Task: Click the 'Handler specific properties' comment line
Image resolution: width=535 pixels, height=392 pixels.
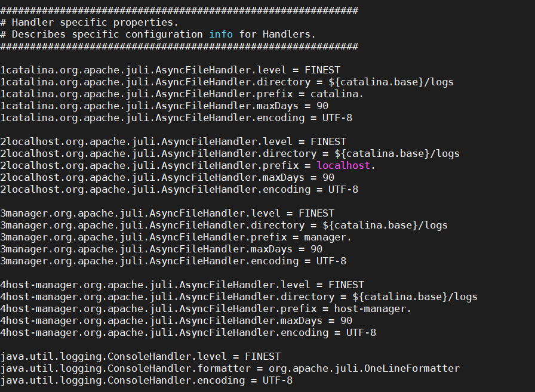Action: [90, 23]
